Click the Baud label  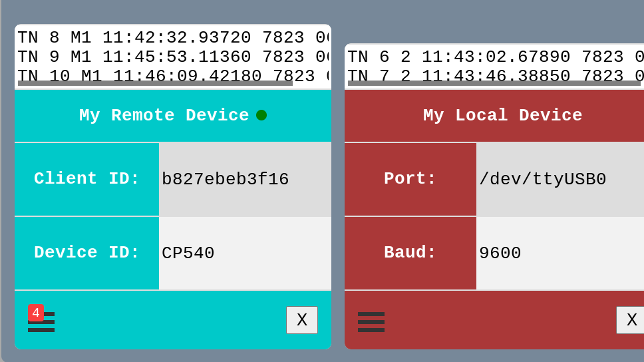click(x=410, y=253)
